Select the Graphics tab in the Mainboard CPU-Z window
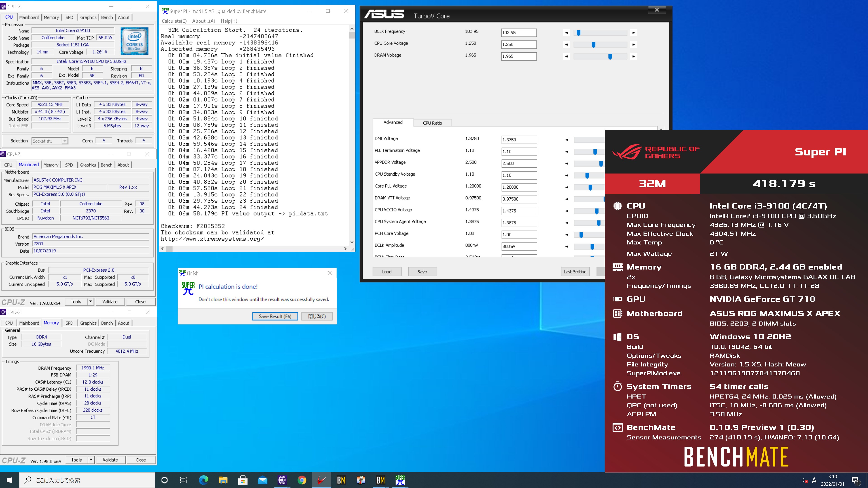This screenshot has height=488, width=868. point(88,165)
